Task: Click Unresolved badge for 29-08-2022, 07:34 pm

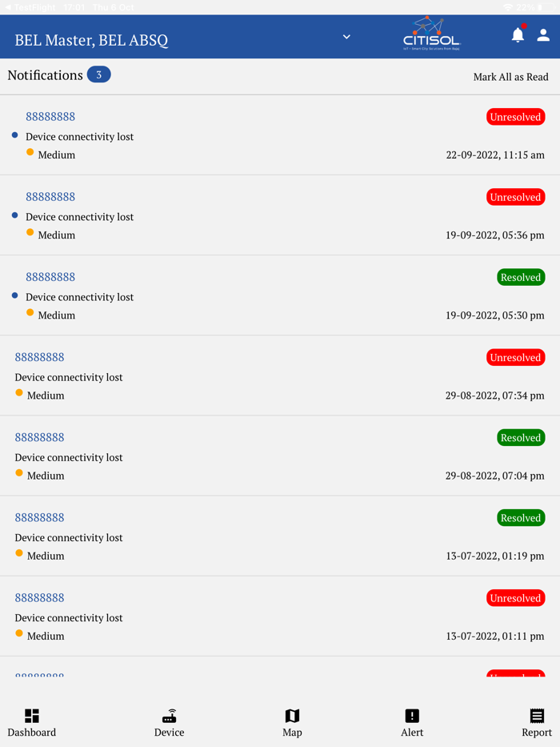Action: click(515, 357)
